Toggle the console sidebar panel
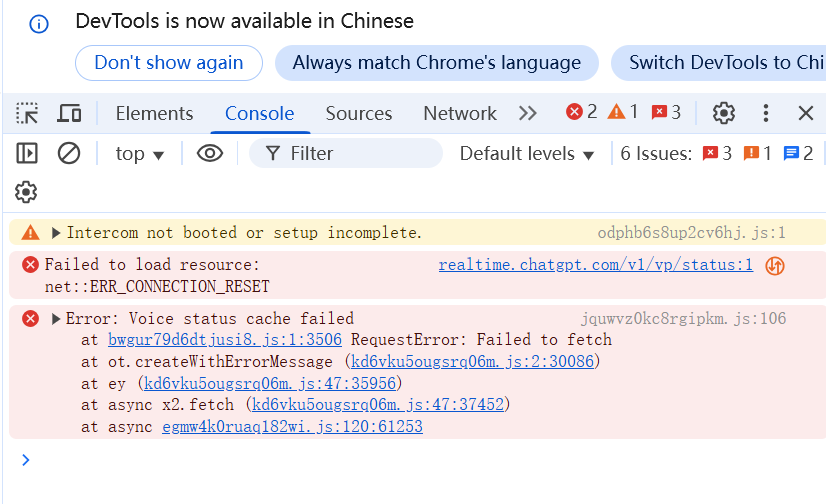The image size is (826, 504). (x=27, y=153)
